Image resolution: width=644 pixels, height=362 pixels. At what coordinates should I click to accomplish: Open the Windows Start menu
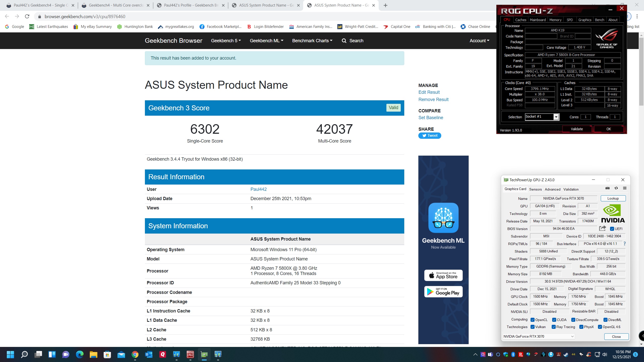[x=10, y=354]
